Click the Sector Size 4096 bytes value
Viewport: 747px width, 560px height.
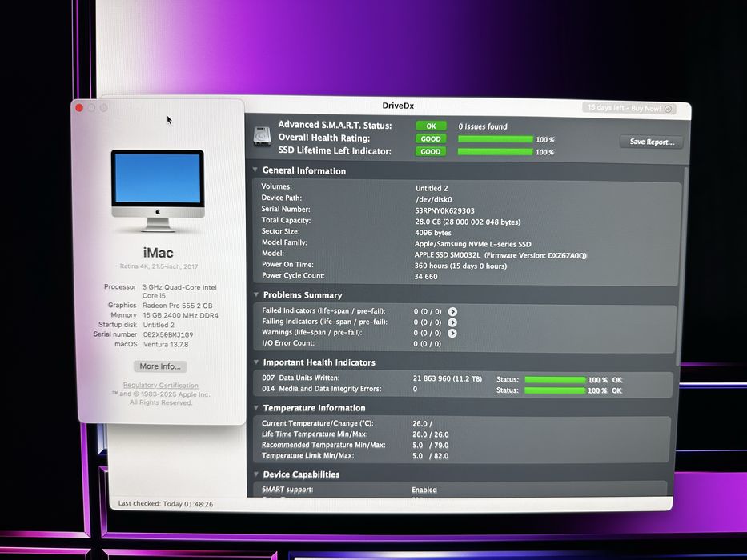[x=433, y=233]
